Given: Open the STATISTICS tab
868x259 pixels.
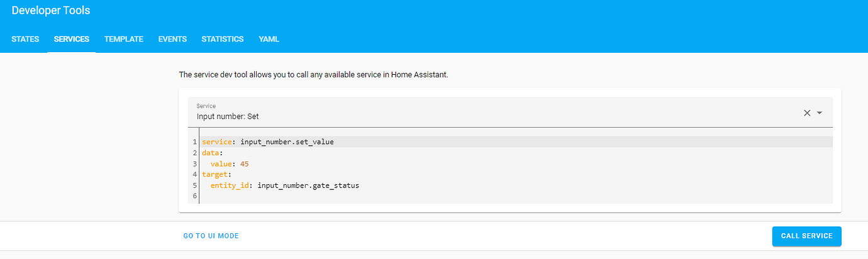Looking at the screenshot, I should (x=223, y=39).
